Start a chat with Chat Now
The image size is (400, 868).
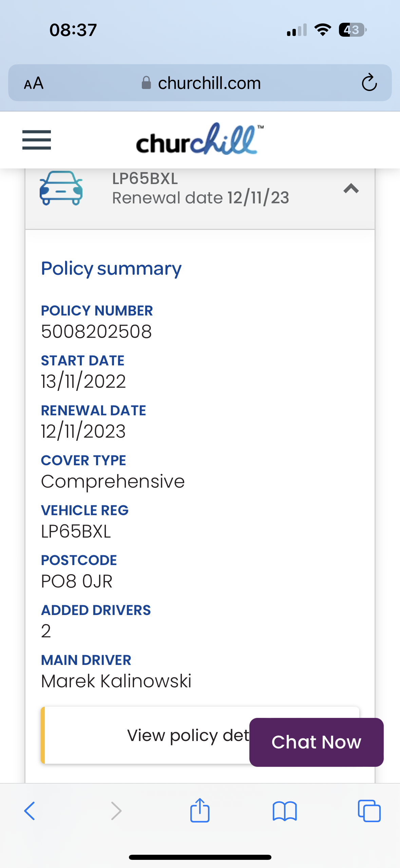[316, 742]
